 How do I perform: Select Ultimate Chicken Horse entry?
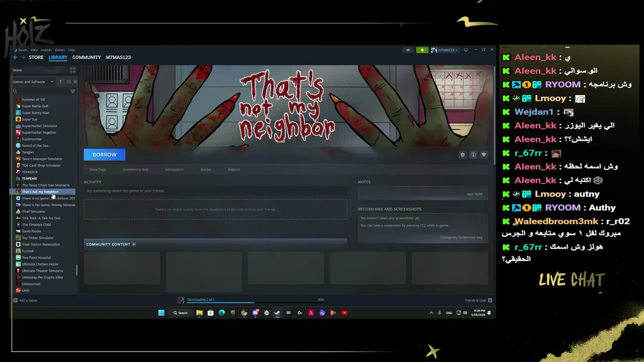40,264
